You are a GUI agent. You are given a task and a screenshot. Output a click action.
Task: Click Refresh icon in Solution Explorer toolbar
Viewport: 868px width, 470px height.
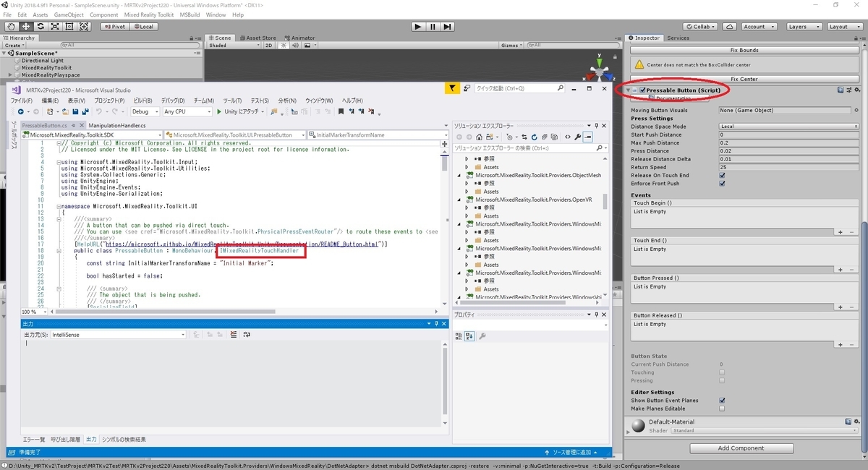point(535,137)
